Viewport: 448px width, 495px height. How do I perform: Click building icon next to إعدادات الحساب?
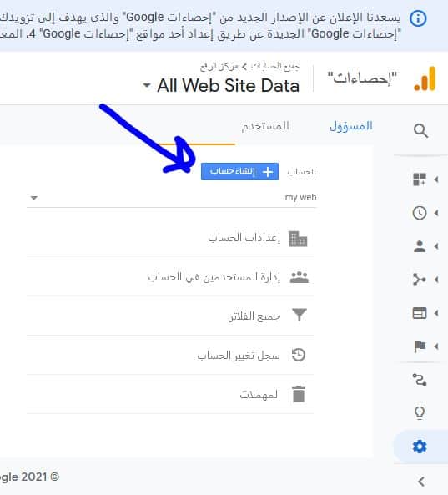(298, 239)
